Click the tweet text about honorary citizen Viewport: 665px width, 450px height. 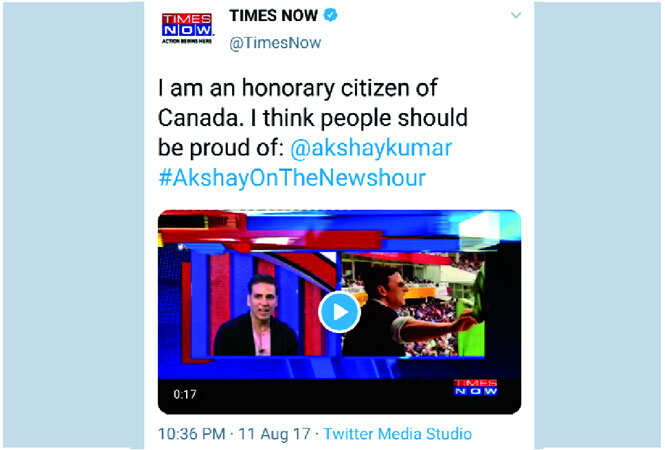(313, 117)
